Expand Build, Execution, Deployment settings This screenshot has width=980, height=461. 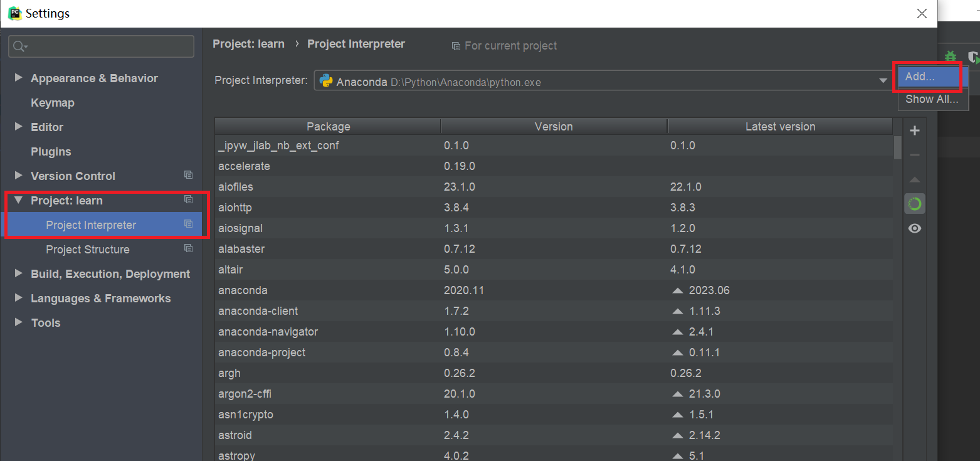pos(18,273)
